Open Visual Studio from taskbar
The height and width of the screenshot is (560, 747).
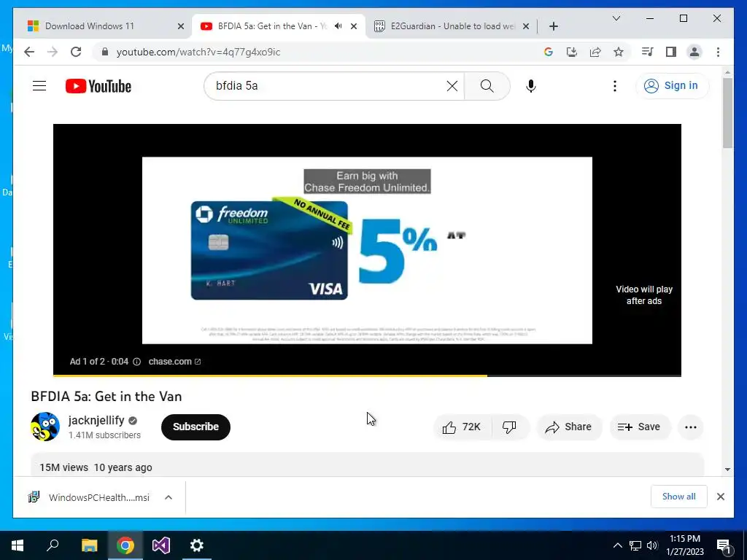161,545
